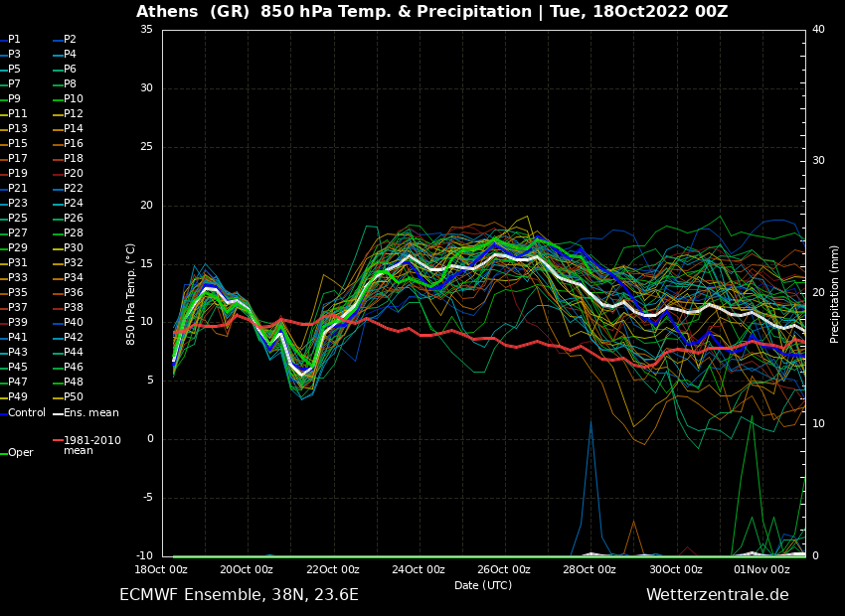
Task: Click the P17 legend label
Action: pos(17,158)
